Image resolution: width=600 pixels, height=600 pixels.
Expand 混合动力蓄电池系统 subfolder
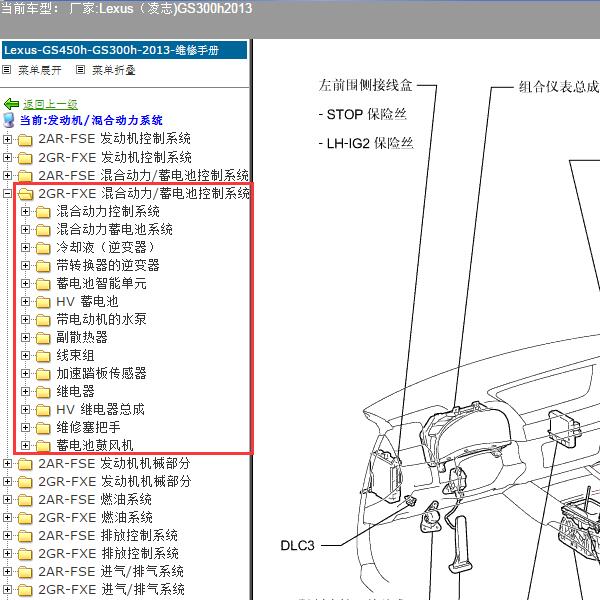click(x=25, y=230)
